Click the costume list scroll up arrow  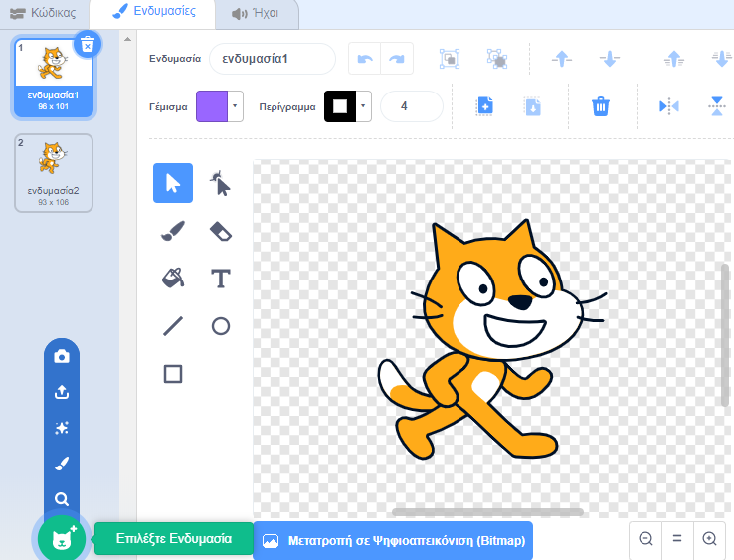tap(127, 40)
